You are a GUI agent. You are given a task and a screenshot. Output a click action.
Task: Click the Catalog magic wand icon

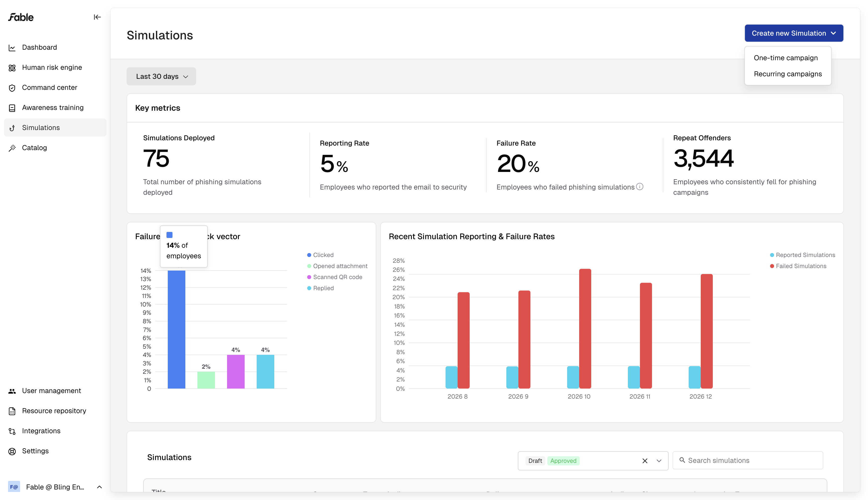point(12,148)
